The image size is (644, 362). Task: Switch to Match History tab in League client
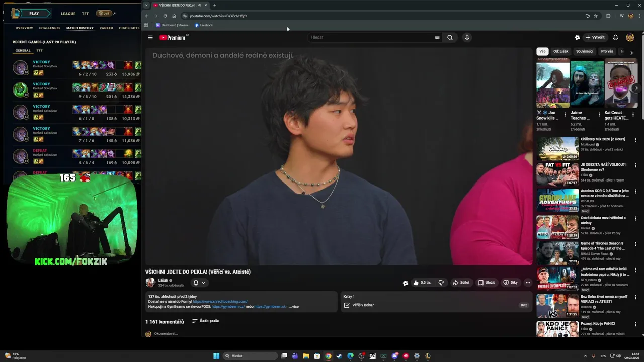80,28
